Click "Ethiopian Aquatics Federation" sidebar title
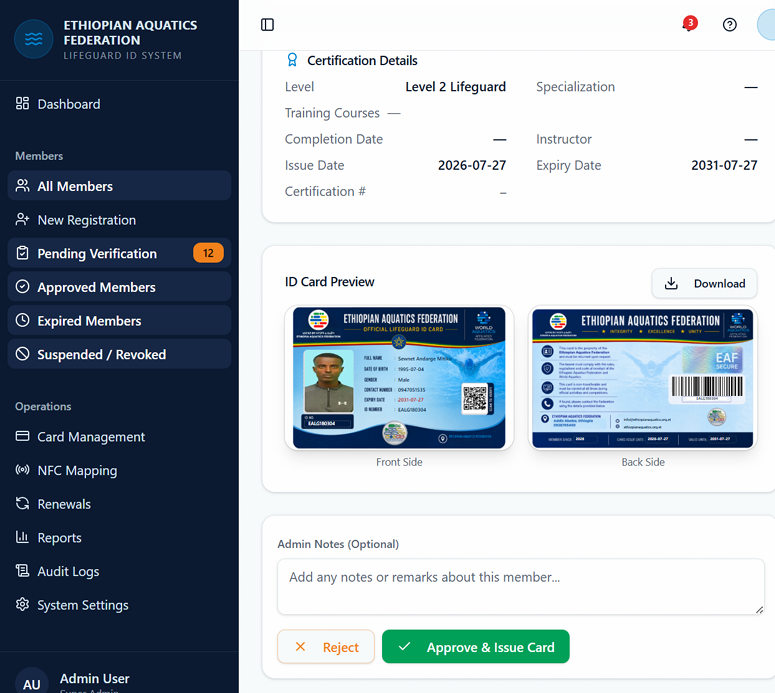The height and width of the screenshot is (693, 775). pos(130,33)
